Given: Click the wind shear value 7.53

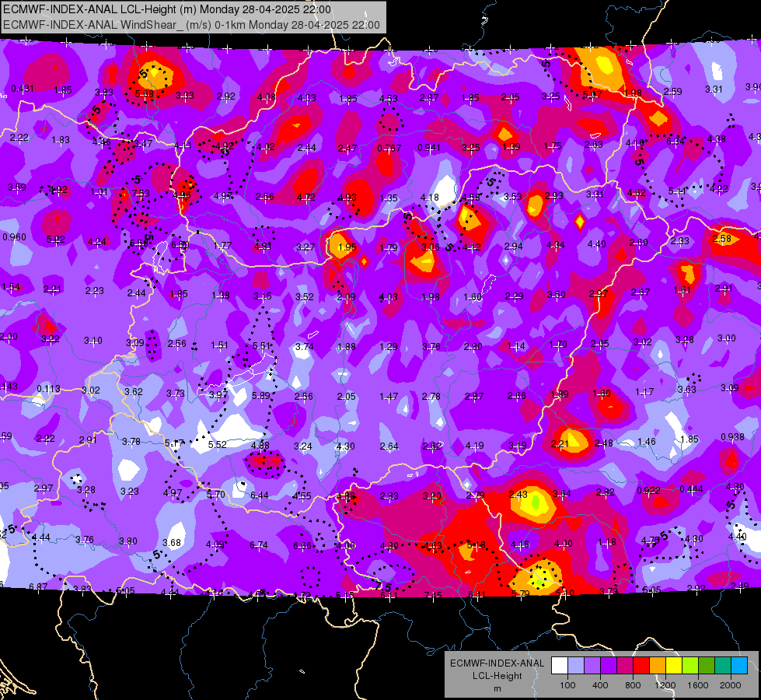Looking at the screenshot, I should (141, 194).
